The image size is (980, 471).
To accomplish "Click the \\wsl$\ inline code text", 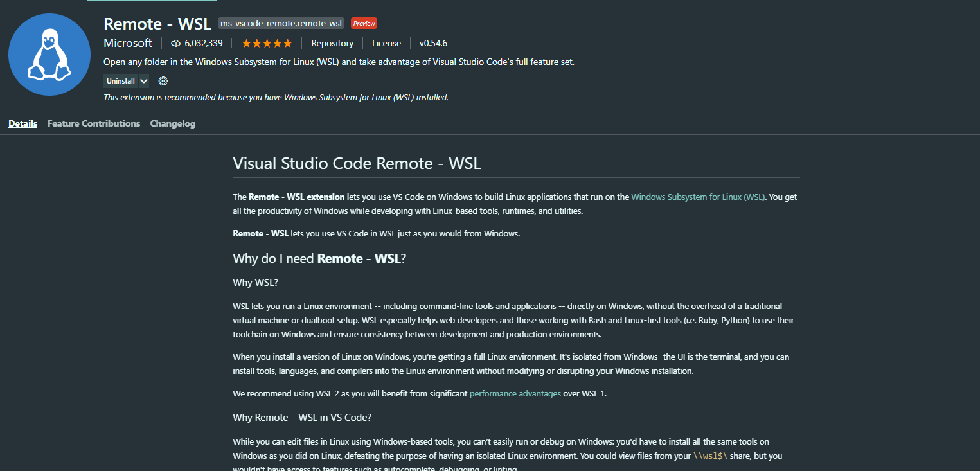I will pyautogui.click(x=710, y=456).
